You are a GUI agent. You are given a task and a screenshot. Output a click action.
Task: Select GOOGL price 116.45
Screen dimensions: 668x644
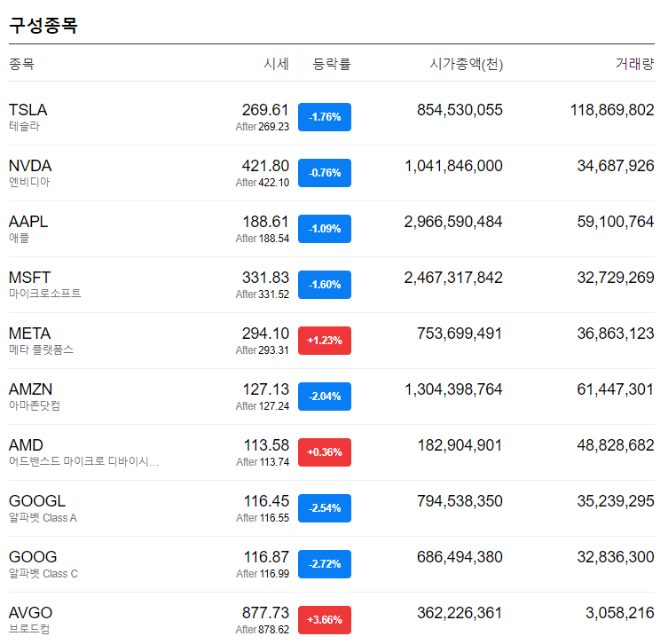[266, 501]
